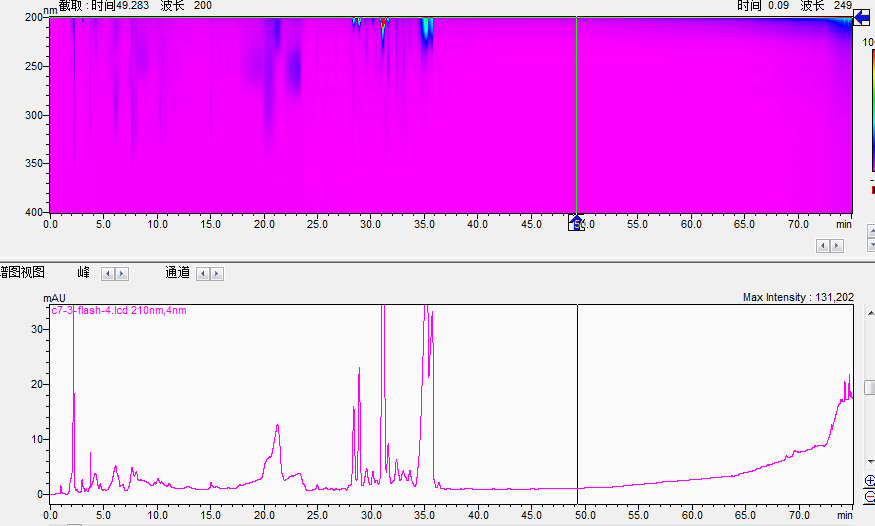
Task: Click the red zoom out magnifier icon
Action: click(x=869, y=497)
